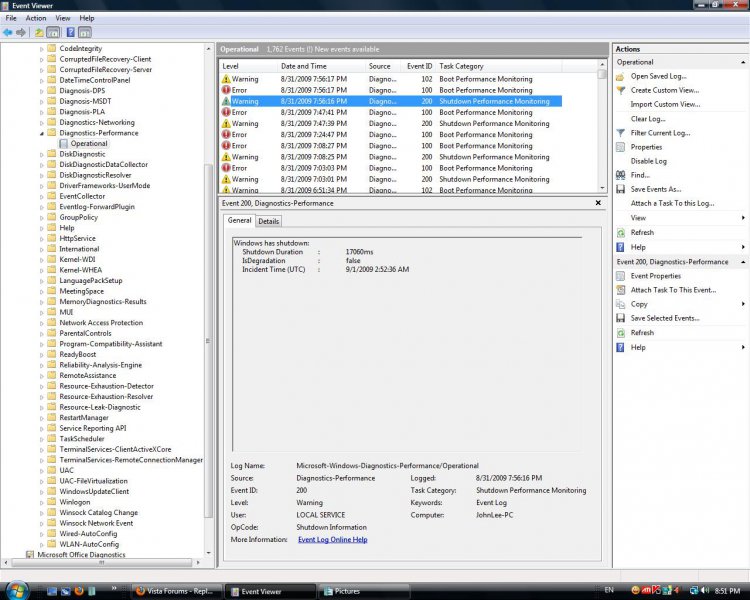Click warning icon of 7:56:17 PM event
Image resolution: width=750 pixels, height=600 pixels.
(226, 79)
